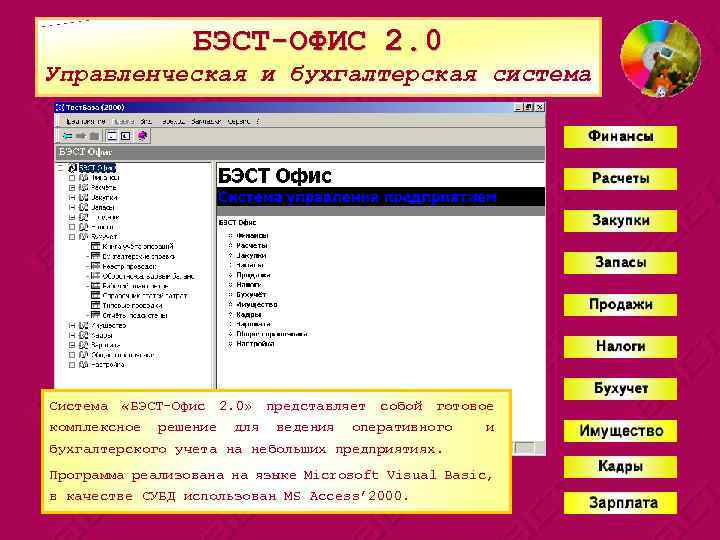Click the ТестБаза window title bar icon
720x540 pixels.
(60, 107)
